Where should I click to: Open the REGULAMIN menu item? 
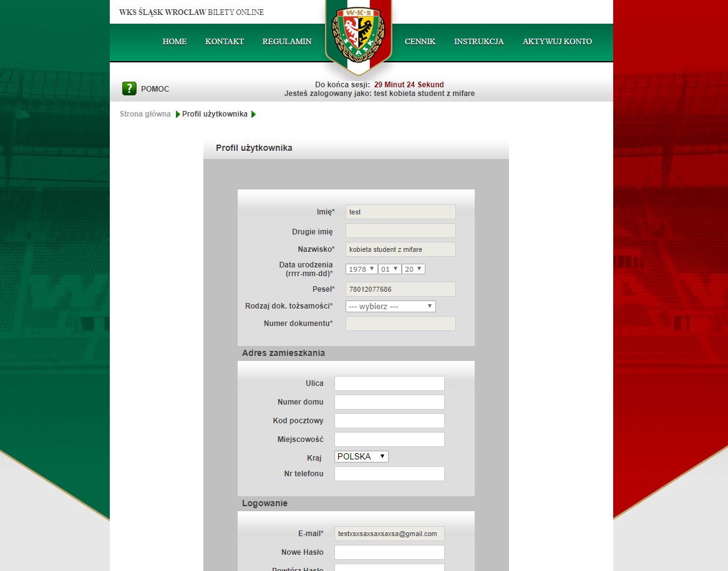(x=287, y=42)
